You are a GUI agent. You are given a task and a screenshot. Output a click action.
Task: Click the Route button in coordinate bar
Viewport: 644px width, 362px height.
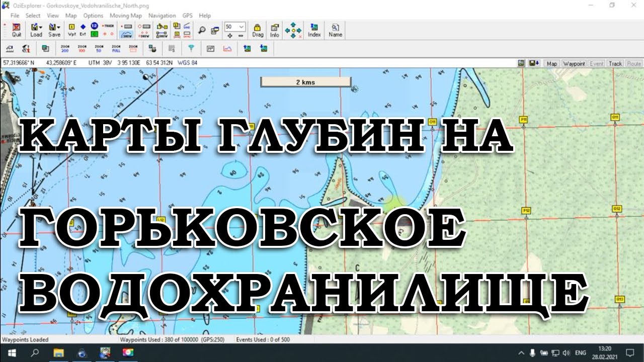click(634, 64)
